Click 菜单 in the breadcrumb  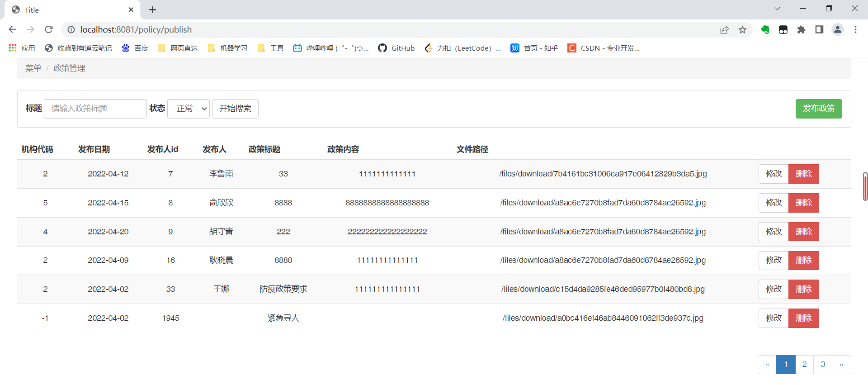(x=33, y=68)
